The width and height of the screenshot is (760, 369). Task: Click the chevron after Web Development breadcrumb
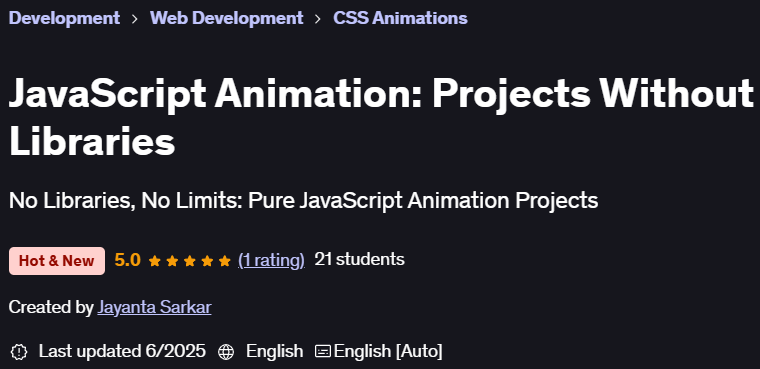(318, 19)
